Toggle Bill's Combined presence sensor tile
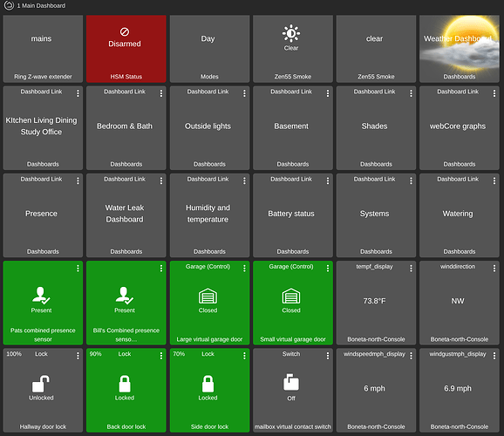504x436 pixels. click(x=126, y=303)
